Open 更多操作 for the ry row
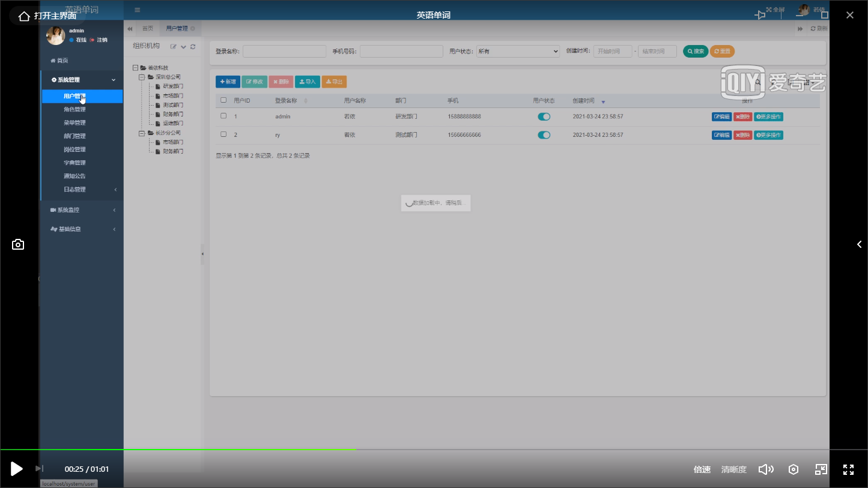The image size is (868, 488). tap(768, 135)
